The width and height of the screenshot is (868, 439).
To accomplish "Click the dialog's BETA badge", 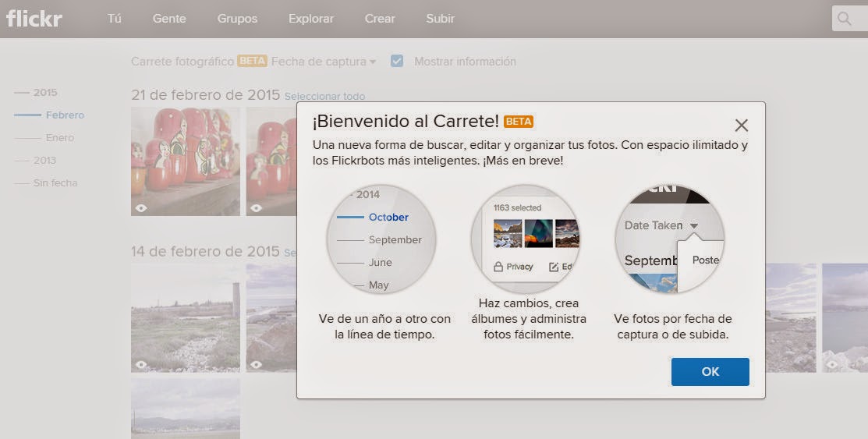I will (519, 121).
